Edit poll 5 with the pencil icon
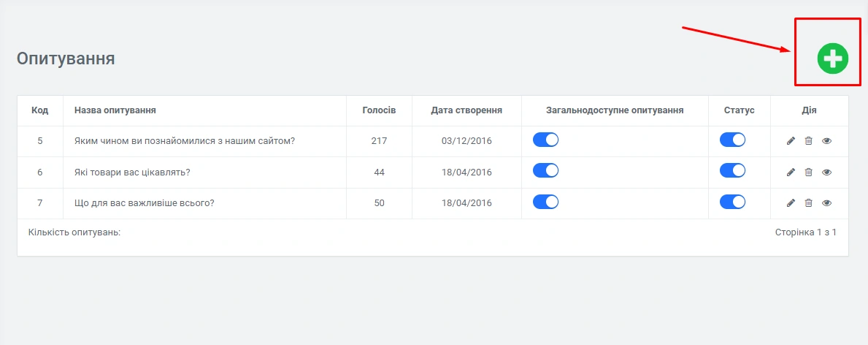868x345 pixels. point(791,141)
